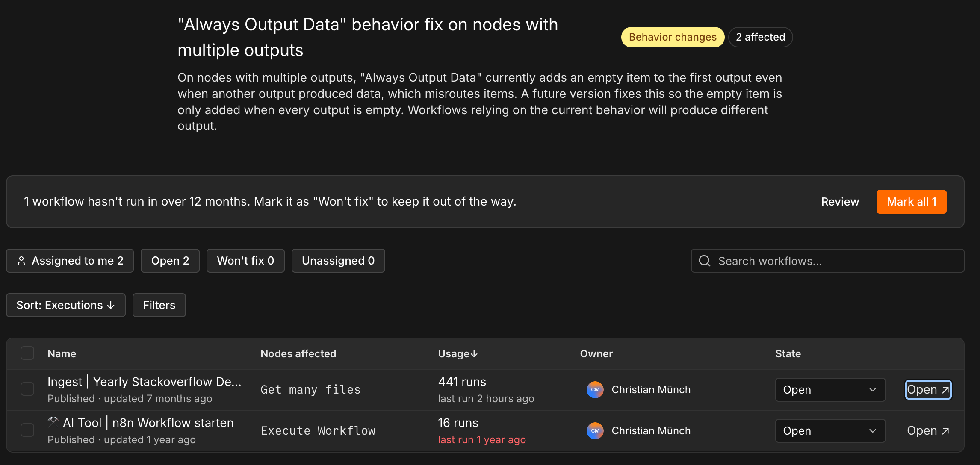The height and width of the screenshot is (465, 980).
Task: Click Christian Münch avatar in Ingest row
Action: [595, 390]
